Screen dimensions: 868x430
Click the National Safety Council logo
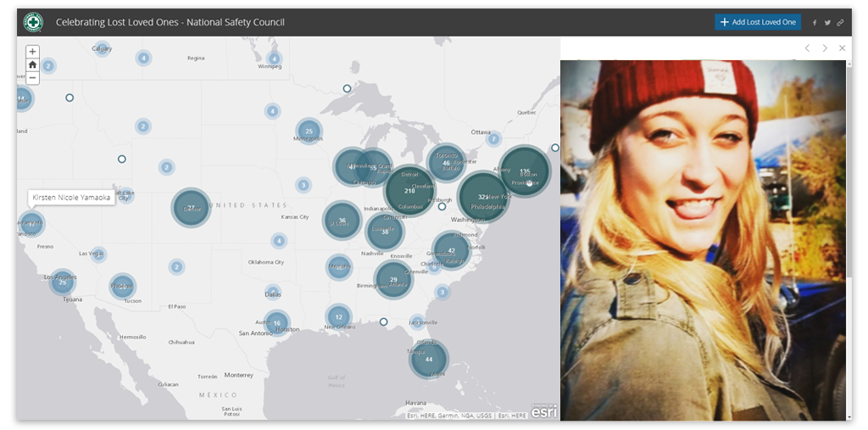(33, 22)
